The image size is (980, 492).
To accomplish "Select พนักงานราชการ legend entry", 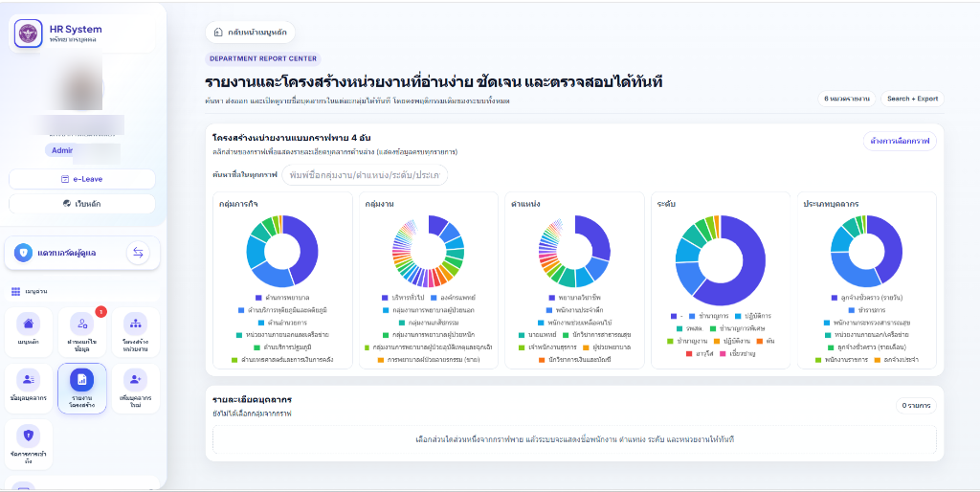I will click(x=839, y=360).
